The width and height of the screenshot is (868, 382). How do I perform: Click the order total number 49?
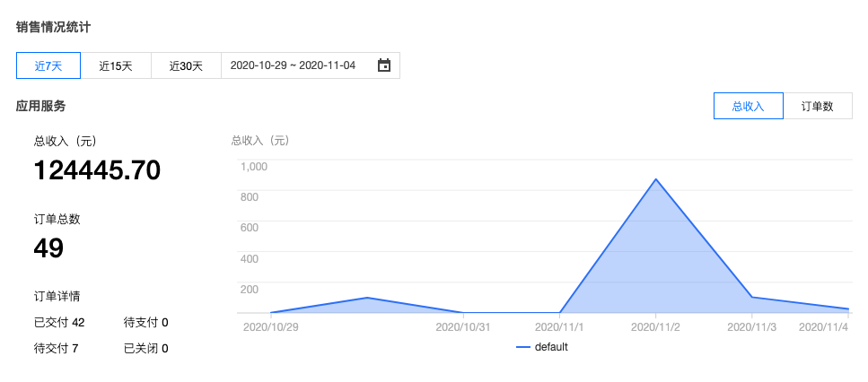pos(48,248)
